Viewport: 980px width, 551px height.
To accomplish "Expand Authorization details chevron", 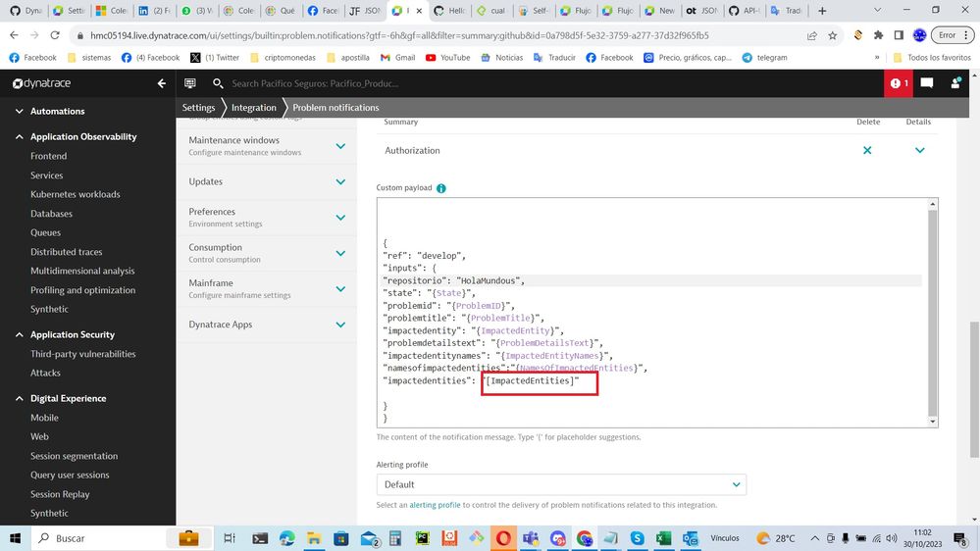I will 919,151.
